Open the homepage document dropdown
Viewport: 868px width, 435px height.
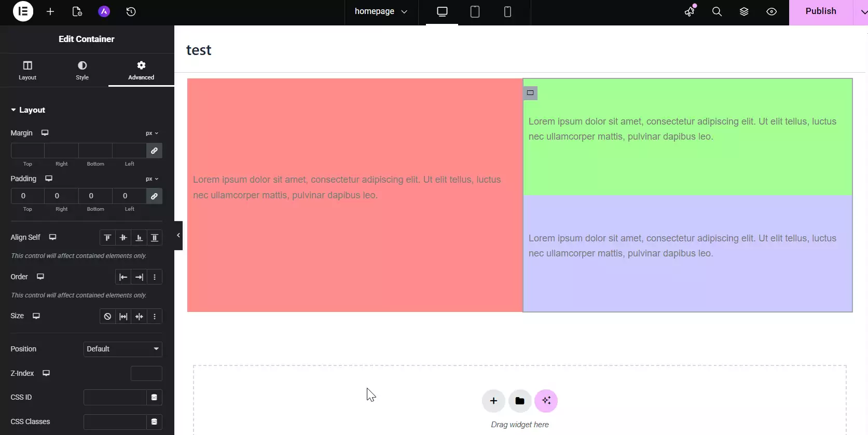point(381,11)
